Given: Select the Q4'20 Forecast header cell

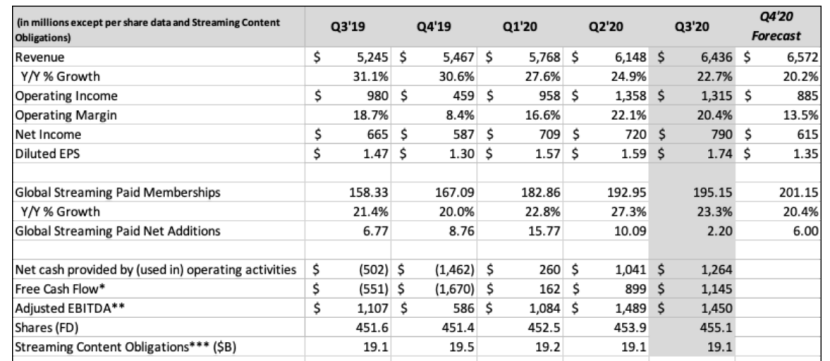Looking at the screenshot, I should click(x=777, y=26).
